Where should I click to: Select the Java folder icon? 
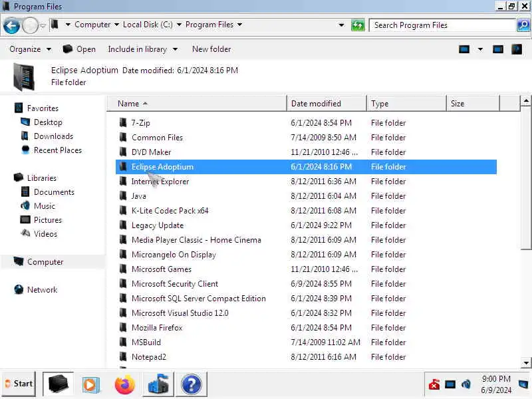(123, 196)
